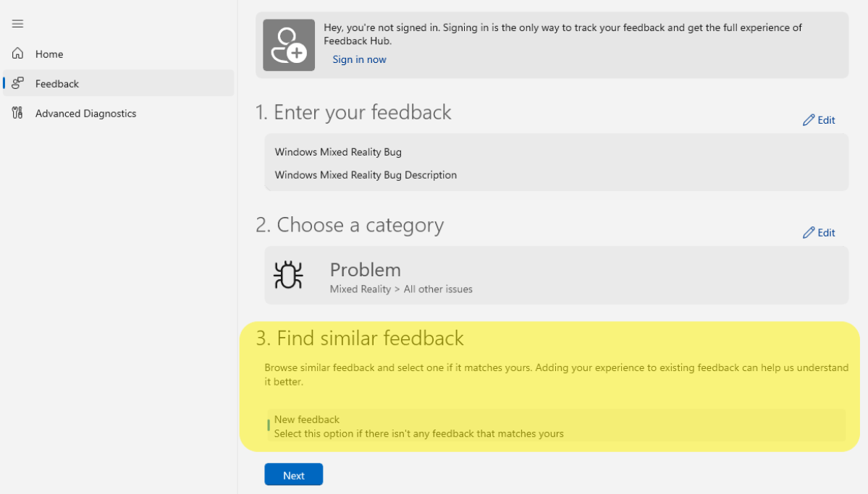The width and height of the screenshot is (868, 494).
Task: Click Mixed Reality > All other issues text
Action: coord(401,289)
